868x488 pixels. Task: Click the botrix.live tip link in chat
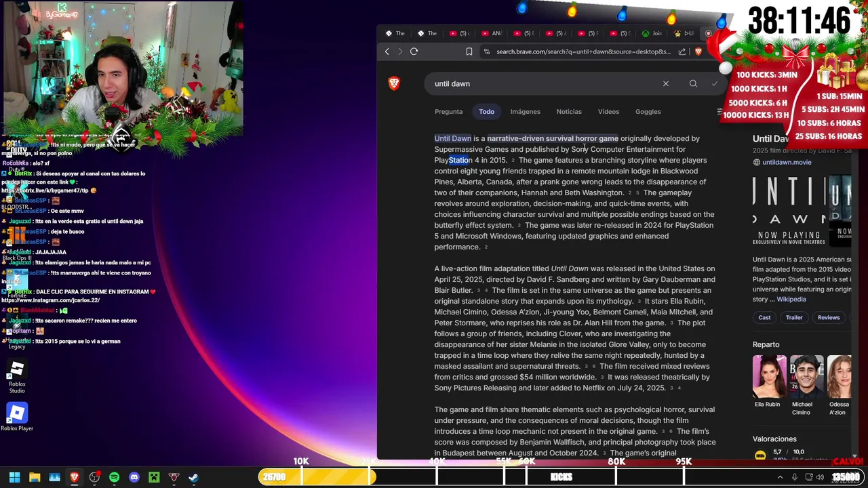[x=45, y=190]
